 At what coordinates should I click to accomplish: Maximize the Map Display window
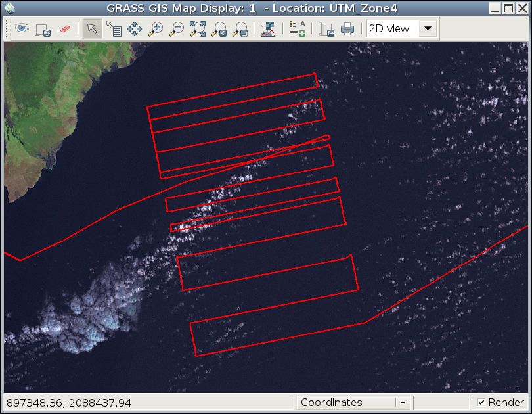[x=509, y=8]
